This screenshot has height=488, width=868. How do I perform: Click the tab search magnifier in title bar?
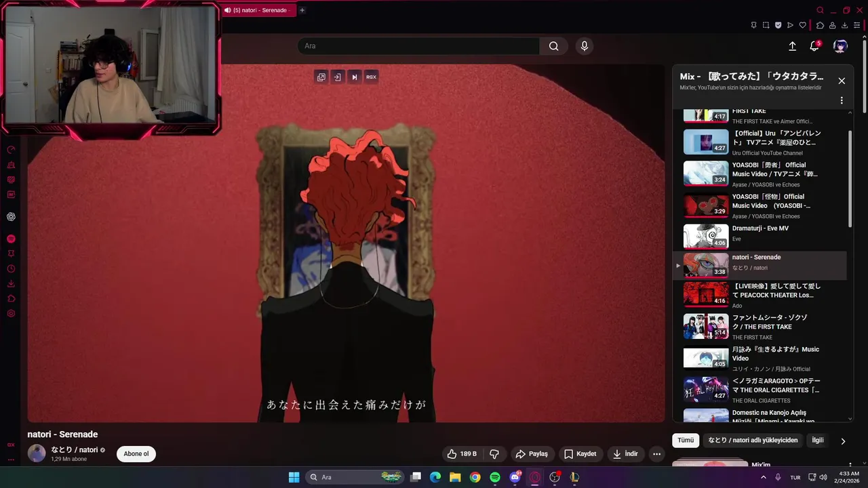point(820,10)
